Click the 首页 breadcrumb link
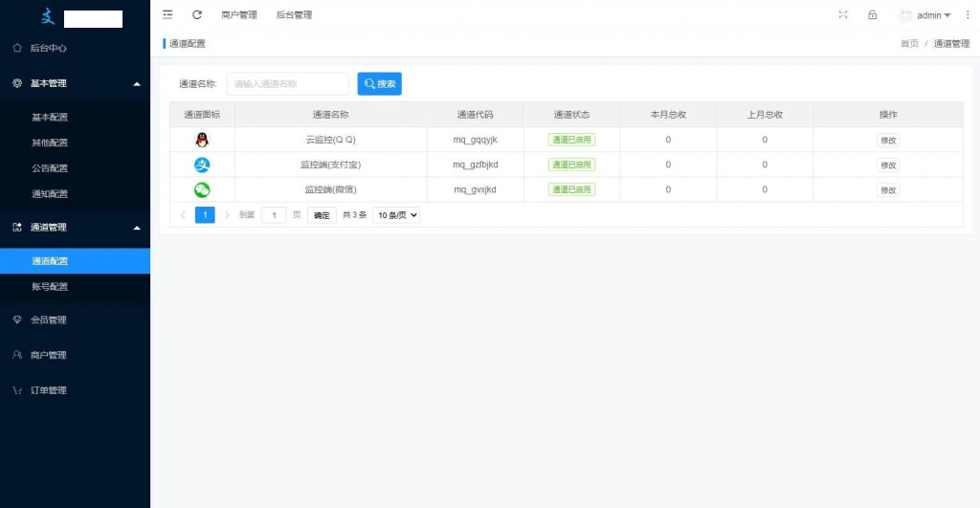 [909, 44]
